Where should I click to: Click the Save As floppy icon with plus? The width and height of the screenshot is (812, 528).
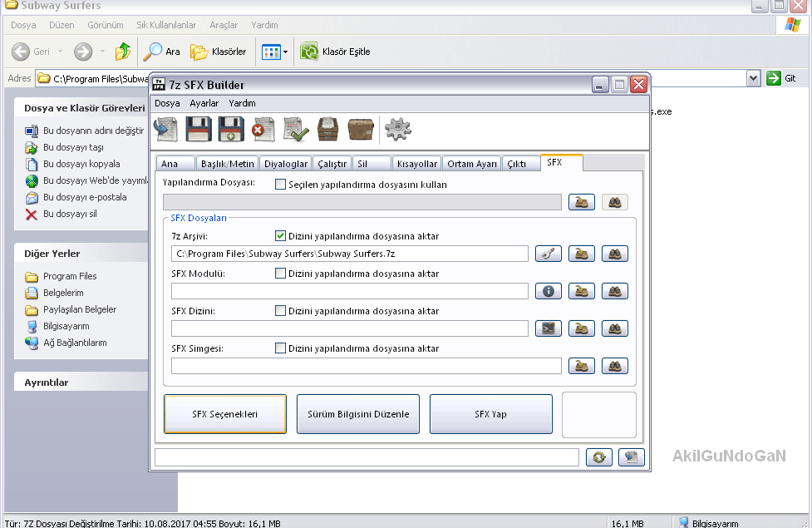point(231,129)
